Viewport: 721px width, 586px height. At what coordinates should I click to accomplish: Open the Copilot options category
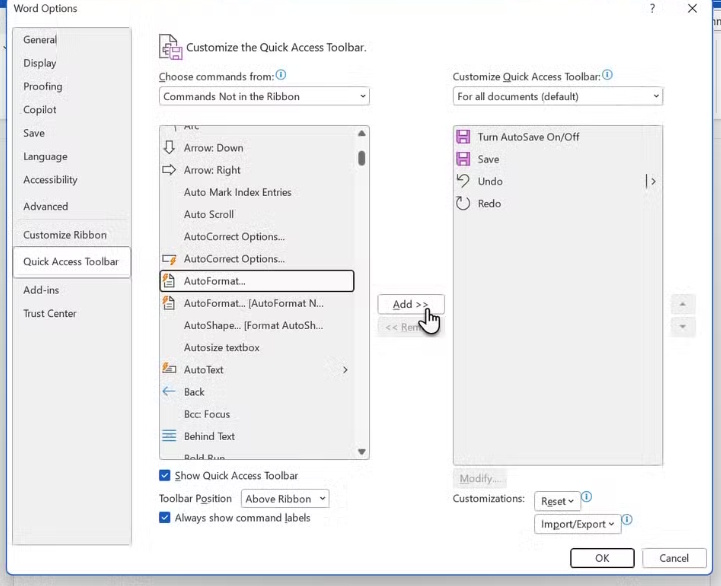click(x=72, y=109)
